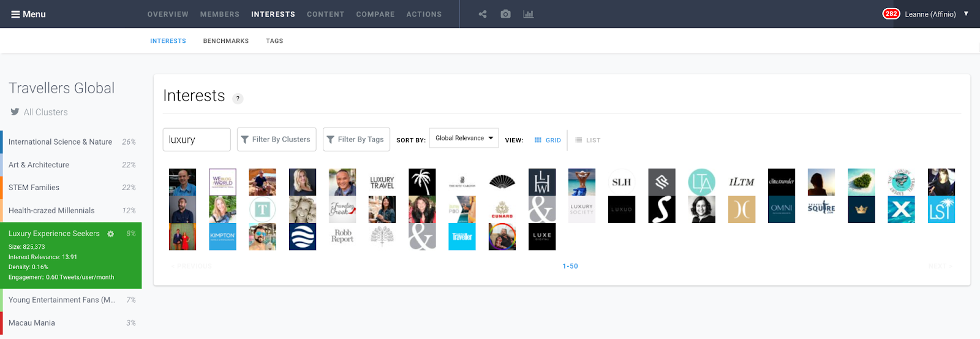
Task: Open the Compare tab
Action: pyautogui.click(x=375, y=14)
